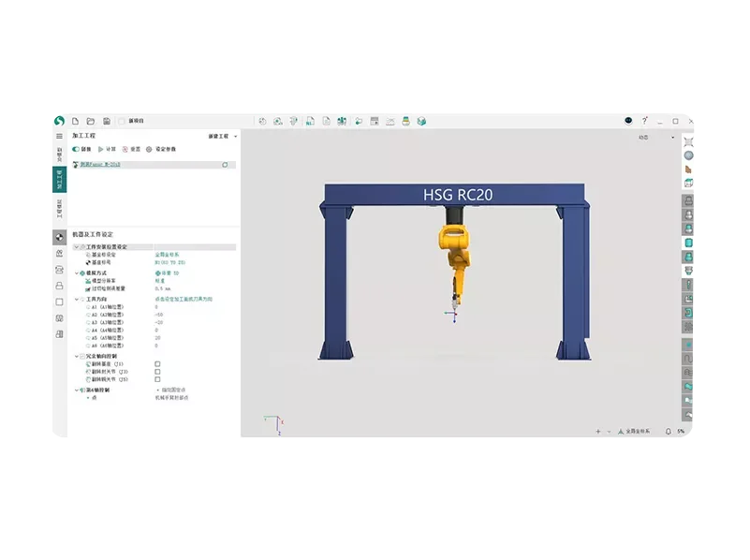Open the 指向固定点 value dropdown
The width and height of the screenshot is (750, 560).
pos(171,391)
